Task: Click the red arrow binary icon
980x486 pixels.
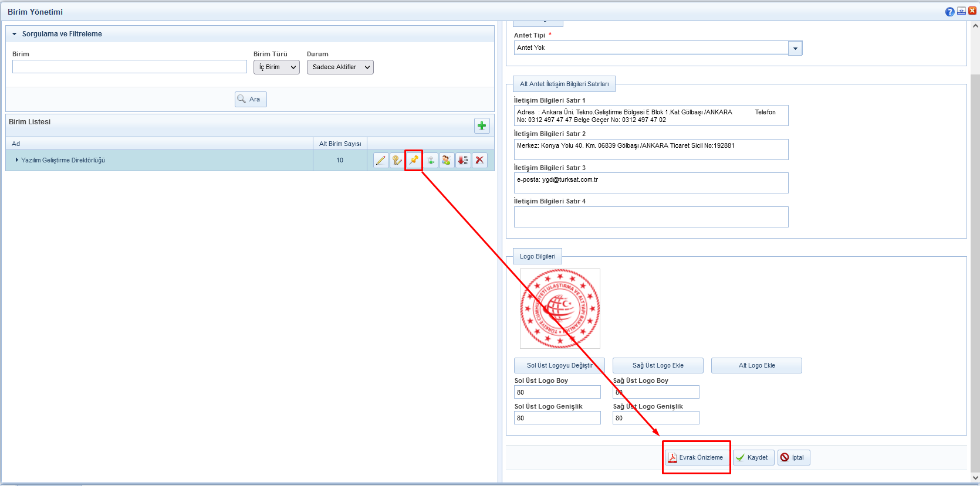Action: (x=463, y=160)
